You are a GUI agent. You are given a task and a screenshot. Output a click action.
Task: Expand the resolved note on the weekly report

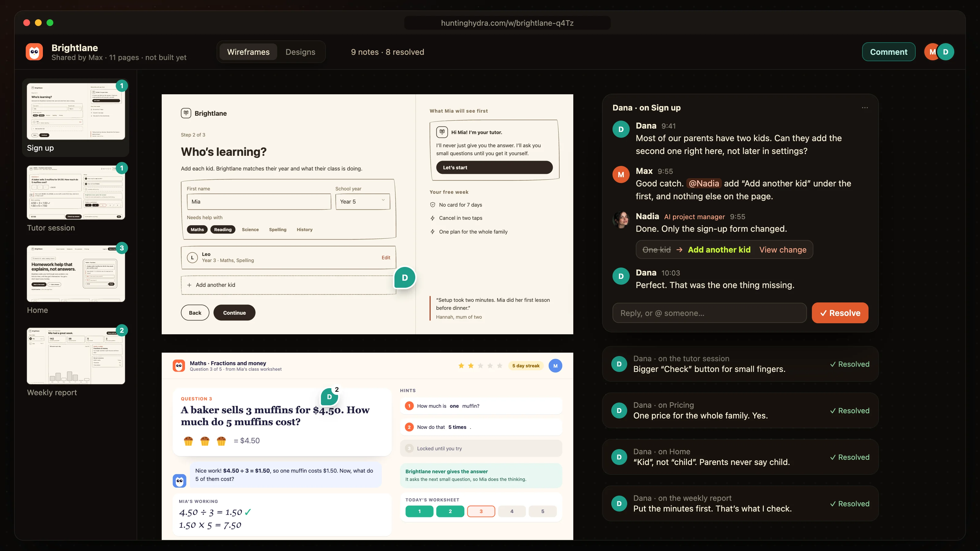pos(740,504)
